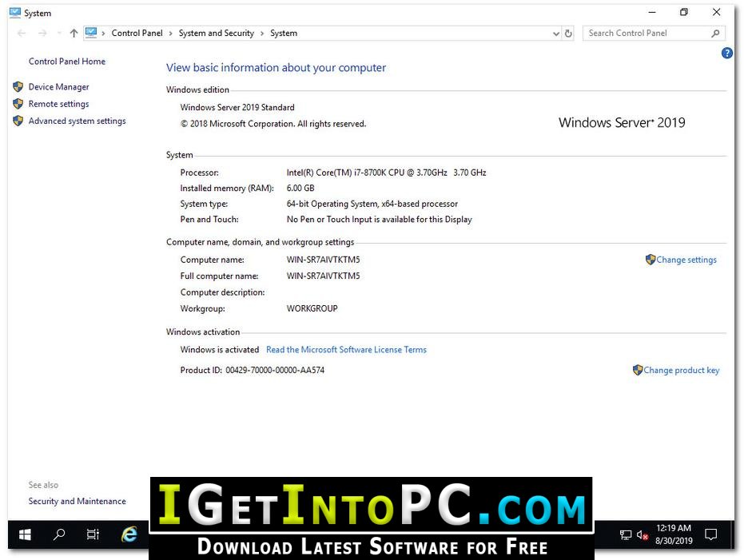Click the Full computer name value
744x560 pixels.
coord(323,276)
